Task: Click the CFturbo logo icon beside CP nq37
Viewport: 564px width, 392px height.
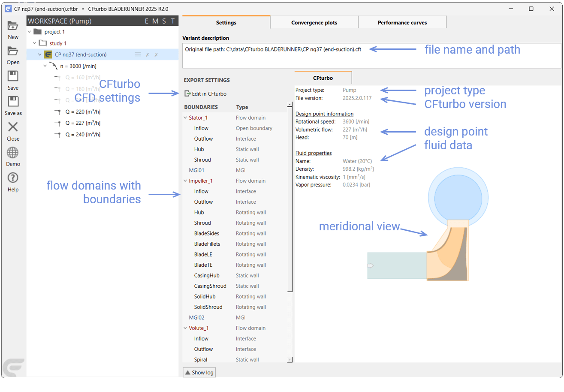Action: point(48,54)
